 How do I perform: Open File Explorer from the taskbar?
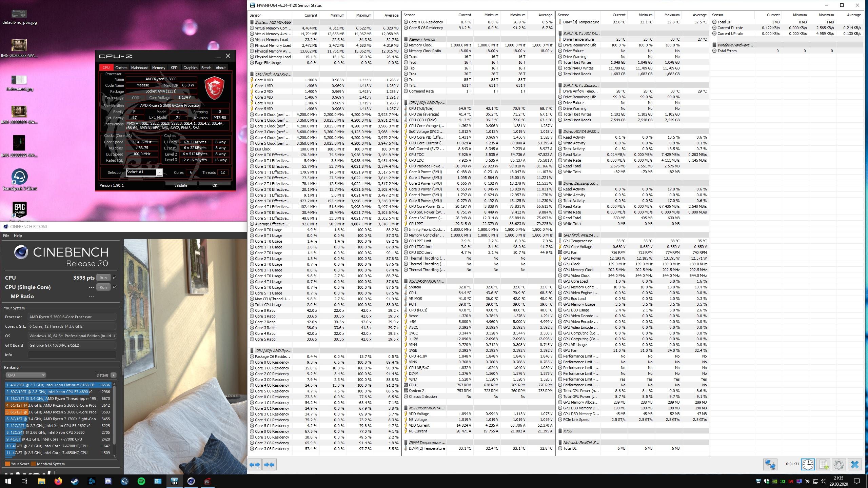point(41,481)
